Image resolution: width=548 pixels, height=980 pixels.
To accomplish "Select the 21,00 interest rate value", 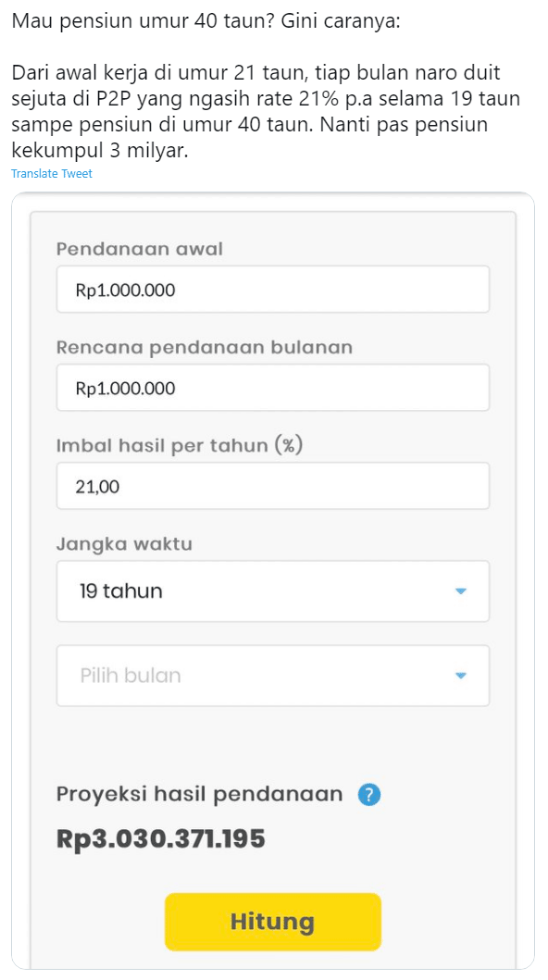I will pos(93,485).
